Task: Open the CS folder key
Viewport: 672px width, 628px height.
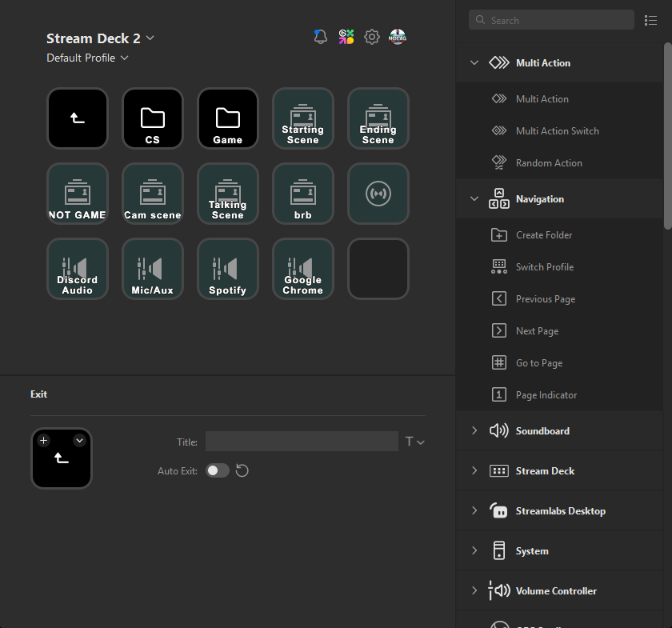Action: pos(152,118)
